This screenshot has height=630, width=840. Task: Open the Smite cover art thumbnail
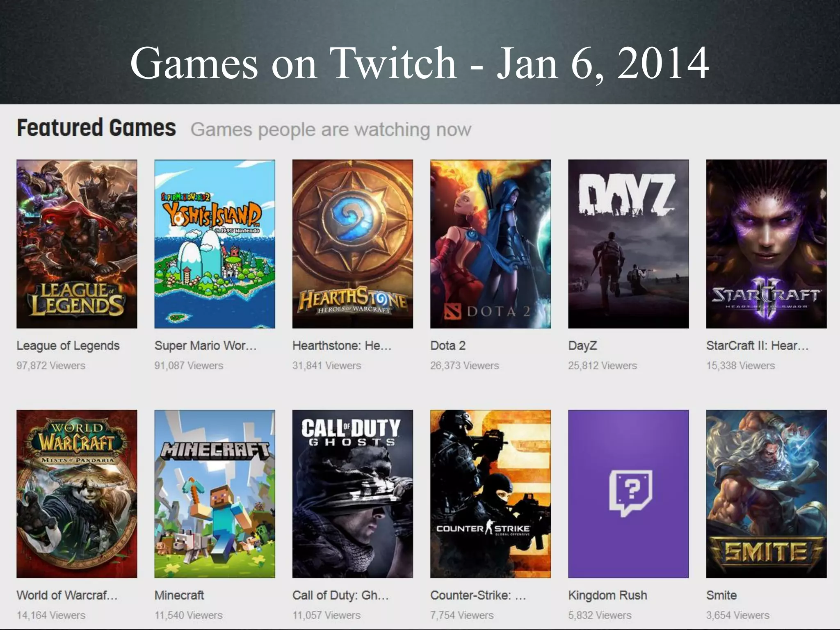766,494
